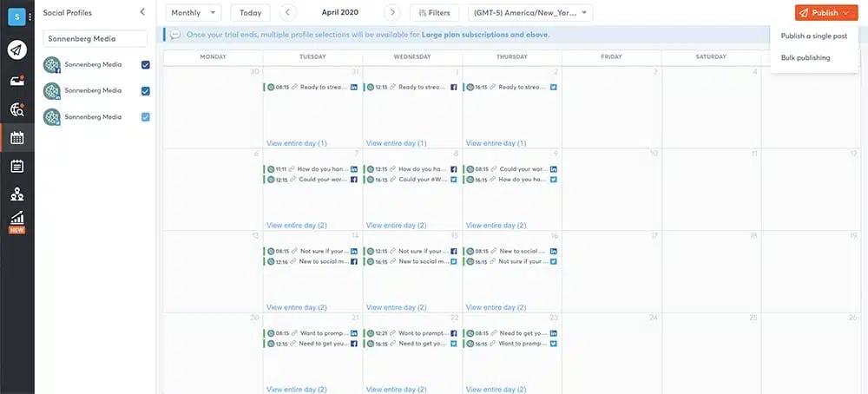Open the Compose paper plane icon in sidebar
The image size is (868, 394).
click(17, 50)
